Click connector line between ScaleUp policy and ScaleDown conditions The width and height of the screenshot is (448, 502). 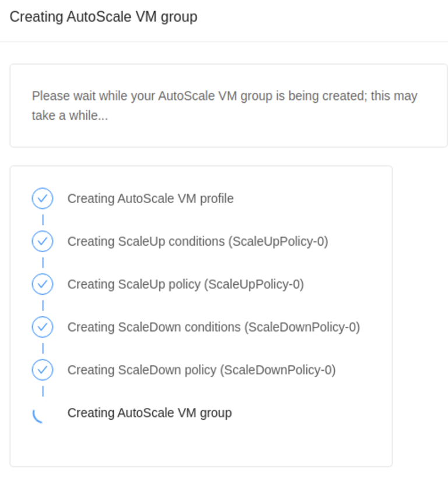(x=43, y=305)
